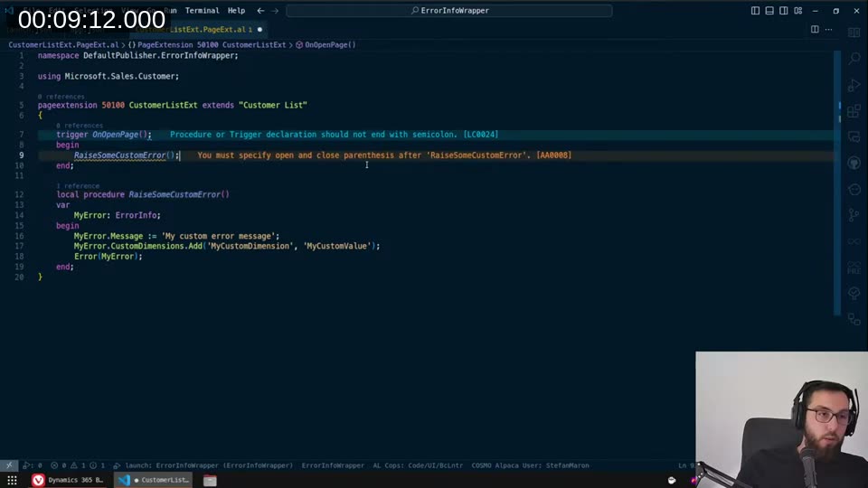The image size is (868, 488).
Task: Open the Terminal menu
Action: tap(202, 11)
